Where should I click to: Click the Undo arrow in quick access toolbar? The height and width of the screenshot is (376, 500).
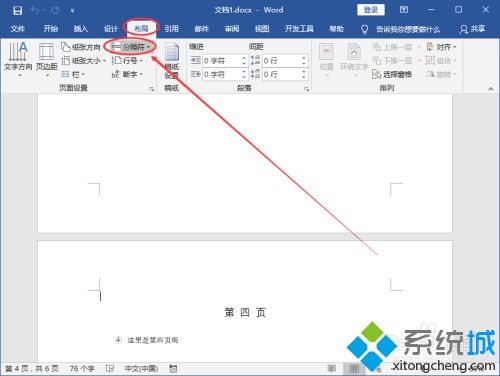[x=36, y=10]
